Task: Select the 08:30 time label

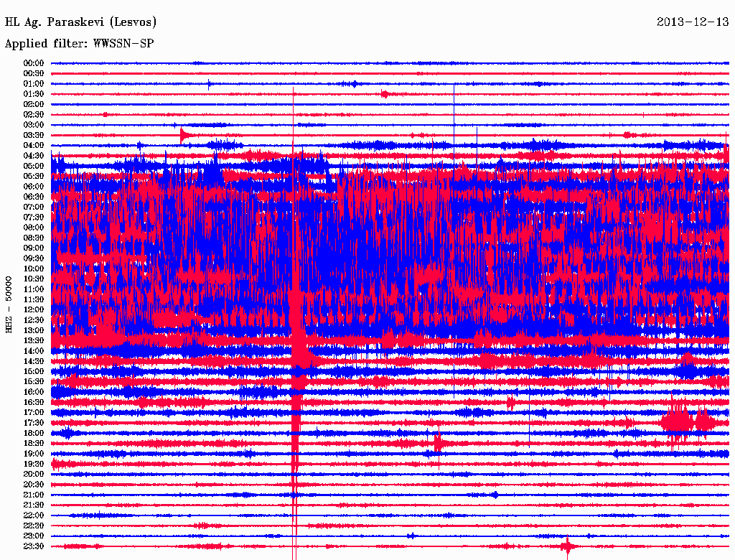Action: (34, 238)
